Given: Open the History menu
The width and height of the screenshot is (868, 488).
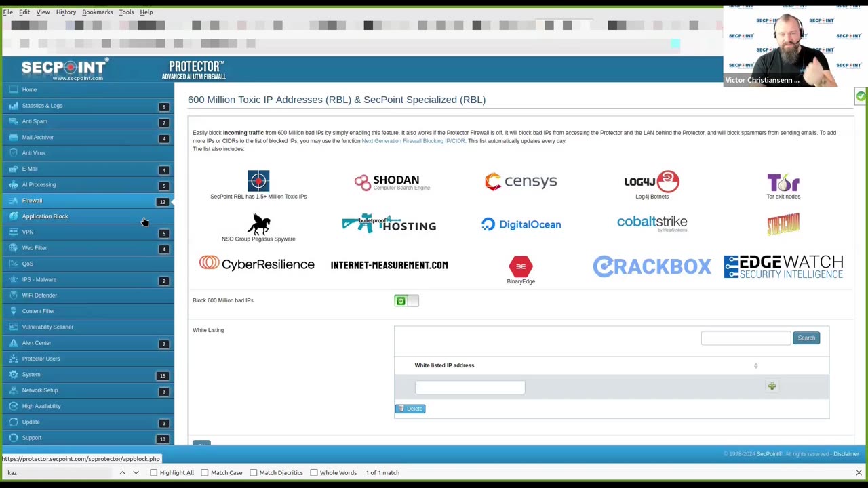Looking at the screenshot, I should pyautogui.click(x=66, y=12).
